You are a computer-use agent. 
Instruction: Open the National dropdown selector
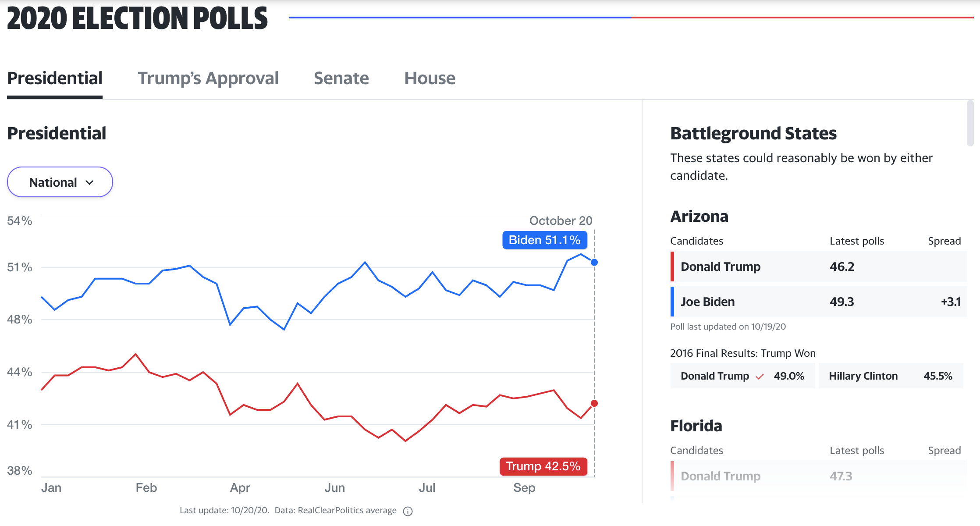(60, 182)
